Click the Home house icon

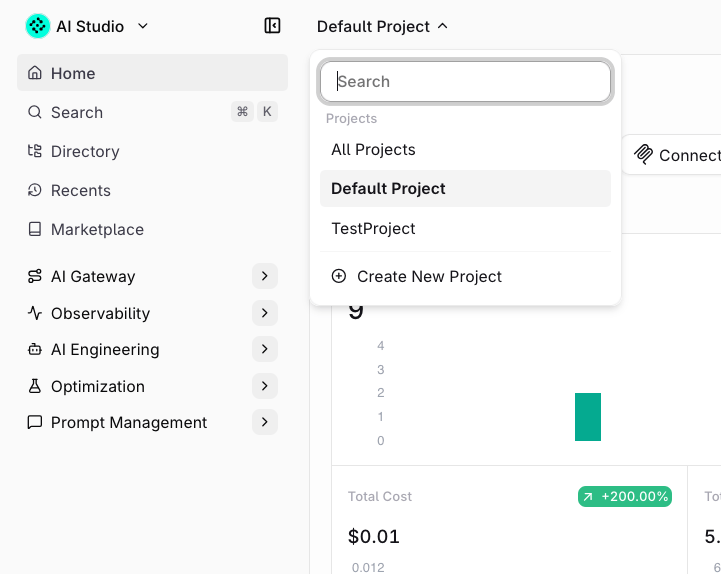[x=34, y=73]
